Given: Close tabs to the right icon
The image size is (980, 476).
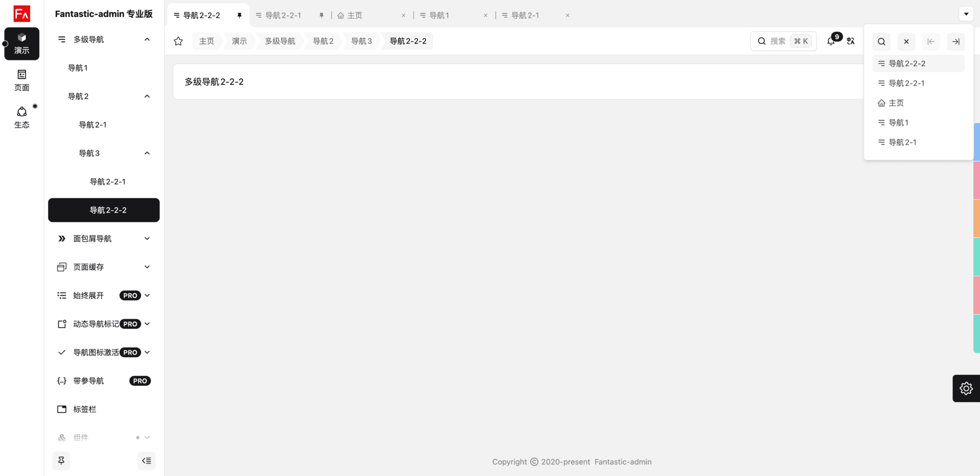Looking at the screenshot, I should click(955, 42).
